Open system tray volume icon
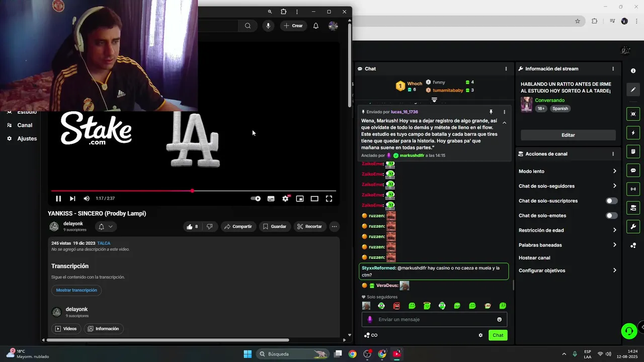This screenshot has width=644, height=362. click(x=609, y=354)
